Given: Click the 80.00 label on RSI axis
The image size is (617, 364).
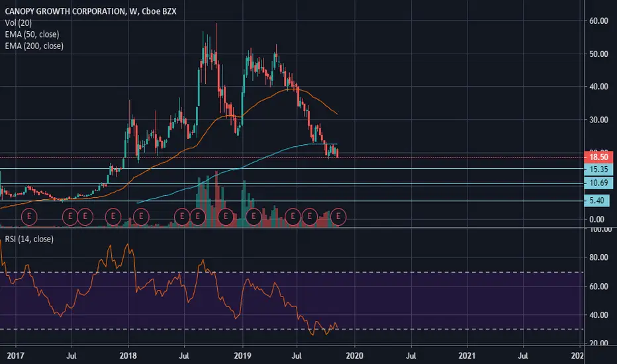Looking at the screenshot, I should coord(598,257).
